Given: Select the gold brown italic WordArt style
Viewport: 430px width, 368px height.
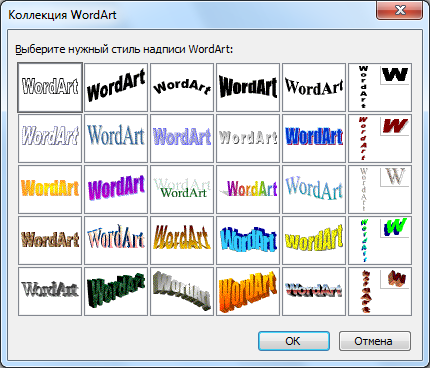Looking at the screenshot, I should coord(182,240).
